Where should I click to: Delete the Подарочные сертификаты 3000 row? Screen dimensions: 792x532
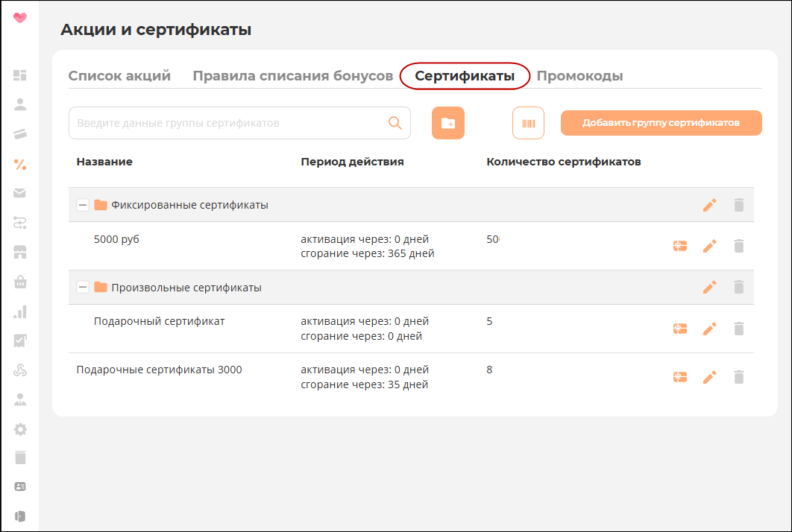click(738, 377)
